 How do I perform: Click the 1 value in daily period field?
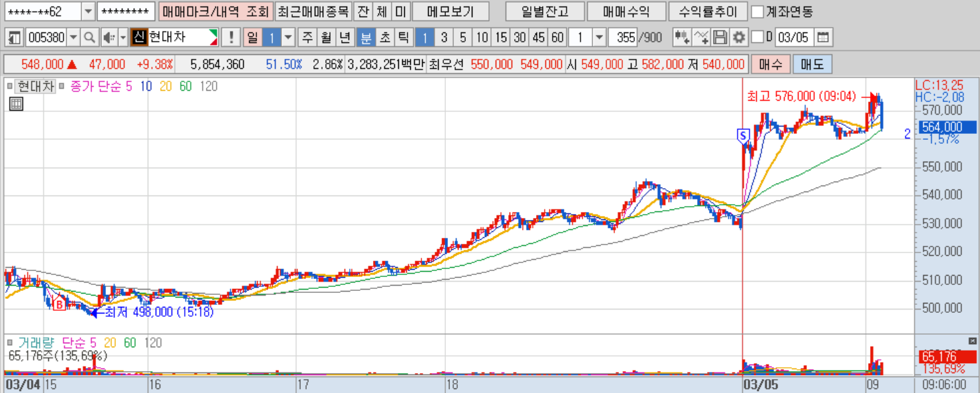coord(272,37)
